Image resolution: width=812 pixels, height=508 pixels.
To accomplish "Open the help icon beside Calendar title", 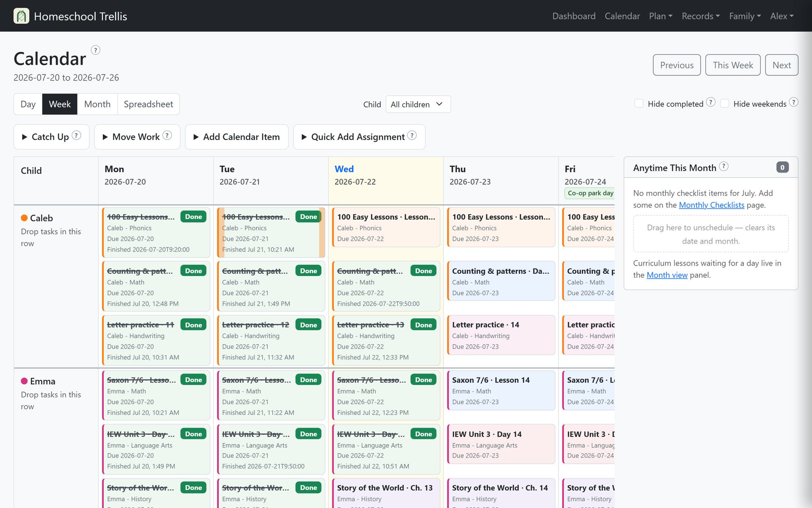I will [x=96, y=50].
